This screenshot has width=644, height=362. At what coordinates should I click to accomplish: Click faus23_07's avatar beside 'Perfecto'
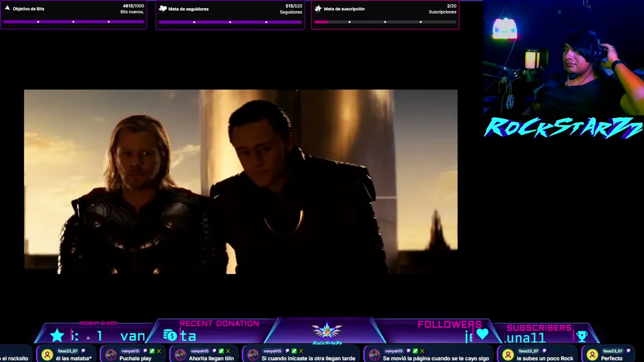(x=593, y=355)
